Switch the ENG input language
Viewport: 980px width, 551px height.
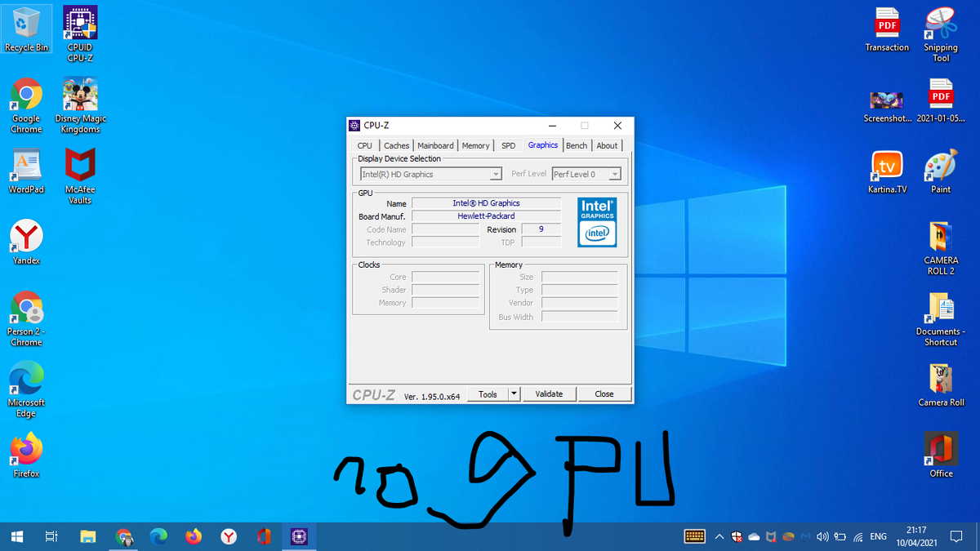879,536
